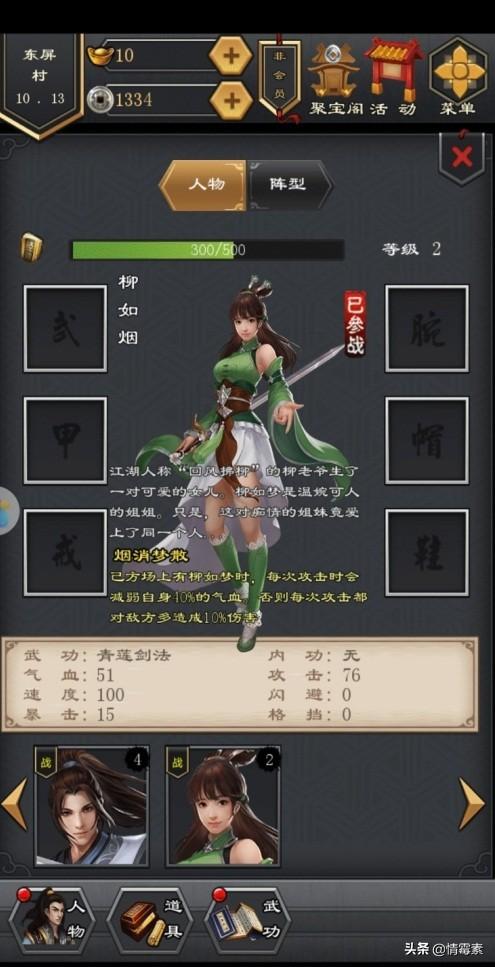This screenshot has height=967, width=495.
Task: Select the 甲 armor equipment slot
Action: tap(65, 440)
